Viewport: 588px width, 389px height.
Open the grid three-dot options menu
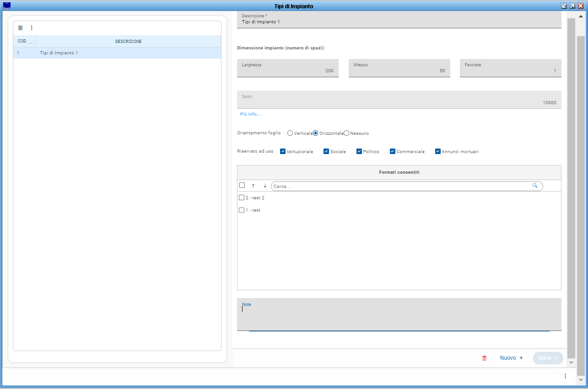(x=32, y=28)
